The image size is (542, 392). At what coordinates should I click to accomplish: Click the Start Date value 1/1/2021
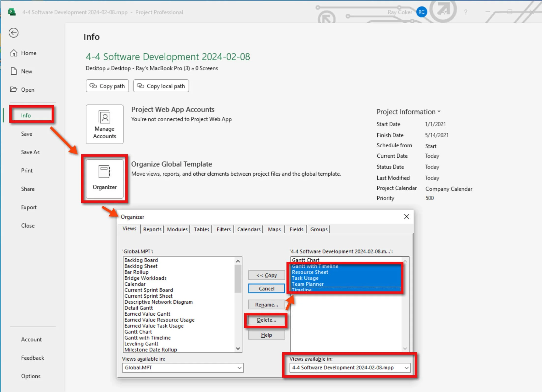pyautogui.click(x=435, y=124)
